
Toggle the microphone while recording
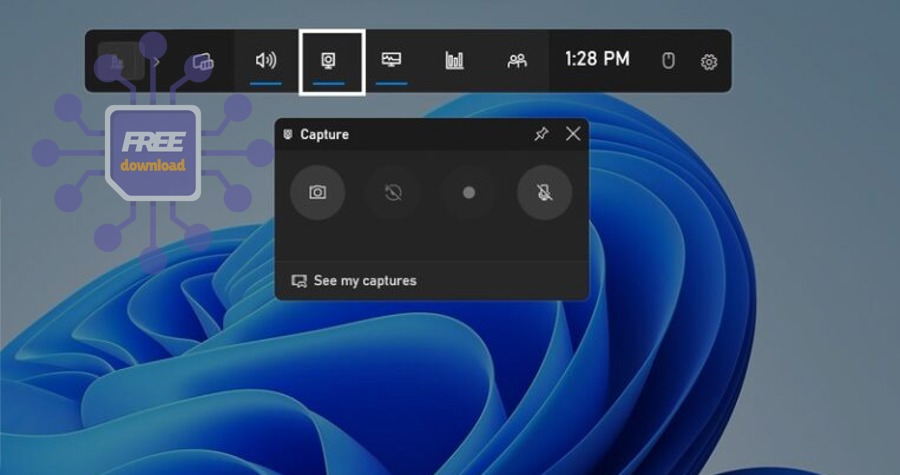click(x=545, y=192)
